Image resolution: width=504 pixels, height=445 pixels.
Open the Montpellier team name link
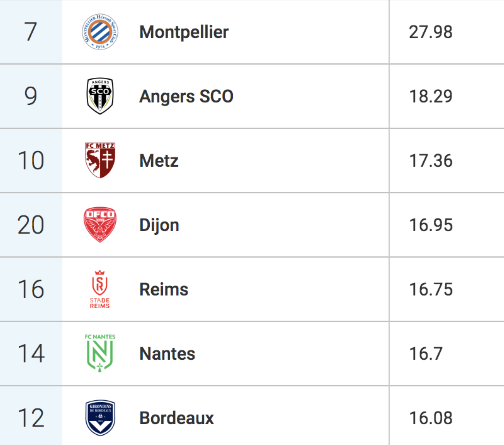(x=184, y=32)
